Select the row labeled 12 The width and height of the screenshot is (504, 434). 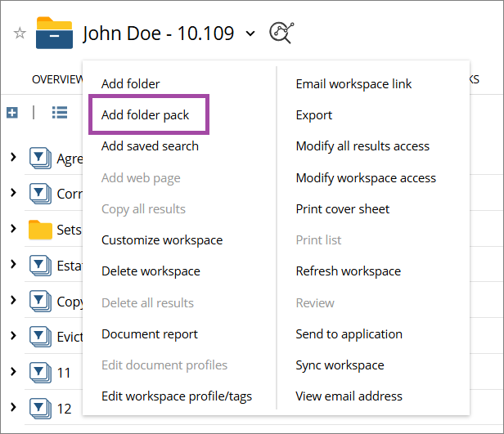pos(64,409)
